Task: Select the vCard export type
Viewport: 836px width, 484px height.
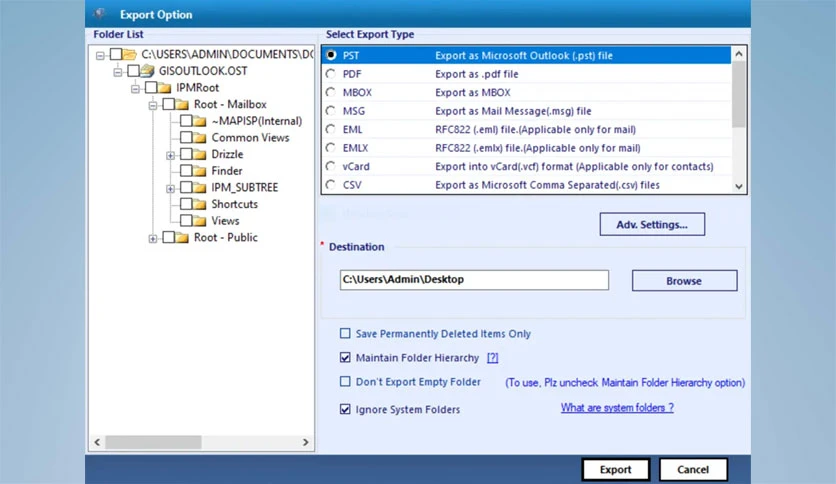Action: click(331, 166)
